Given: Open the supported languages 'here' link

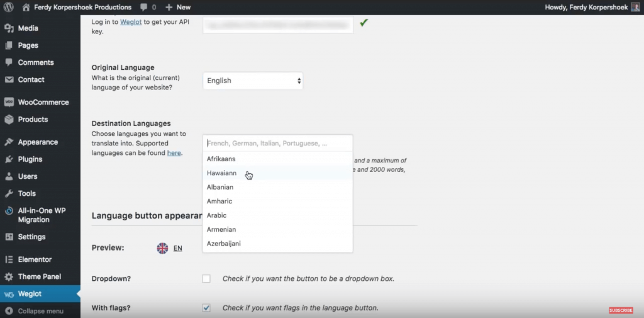Looking at the screenshot, I should (174, 153).
